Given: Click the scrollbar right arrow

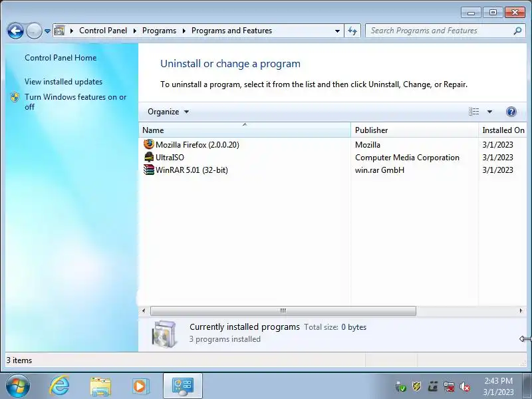Looking at the screenshot, I should 521,311.
